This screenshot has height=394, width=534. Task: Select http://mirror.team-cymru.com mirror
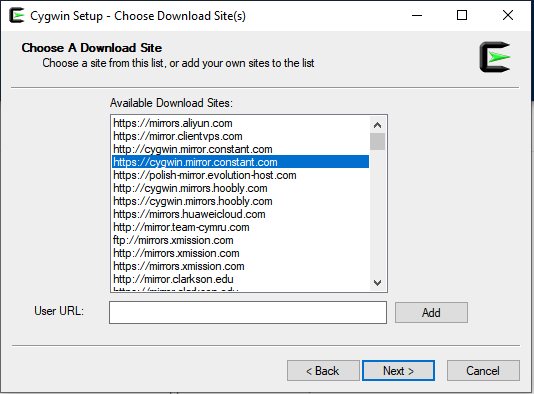(x=240, y=227)
